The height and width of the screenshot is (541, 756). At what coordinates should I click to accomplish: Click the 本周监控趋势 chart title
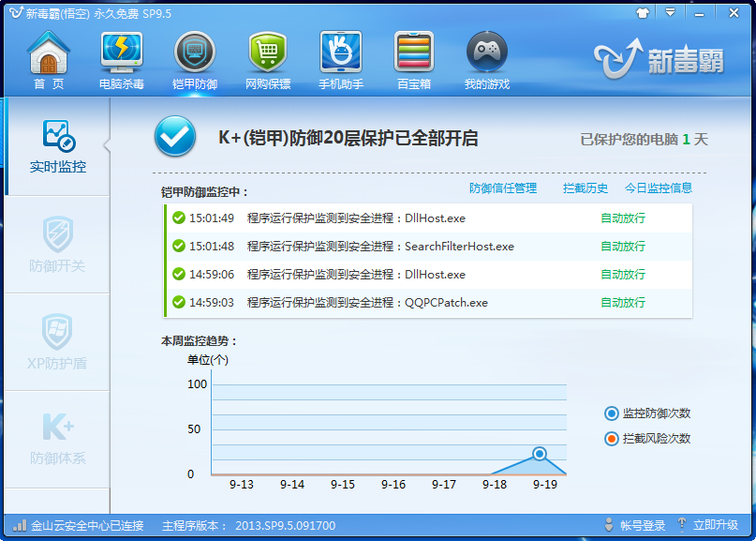click(x=200, y=341)
